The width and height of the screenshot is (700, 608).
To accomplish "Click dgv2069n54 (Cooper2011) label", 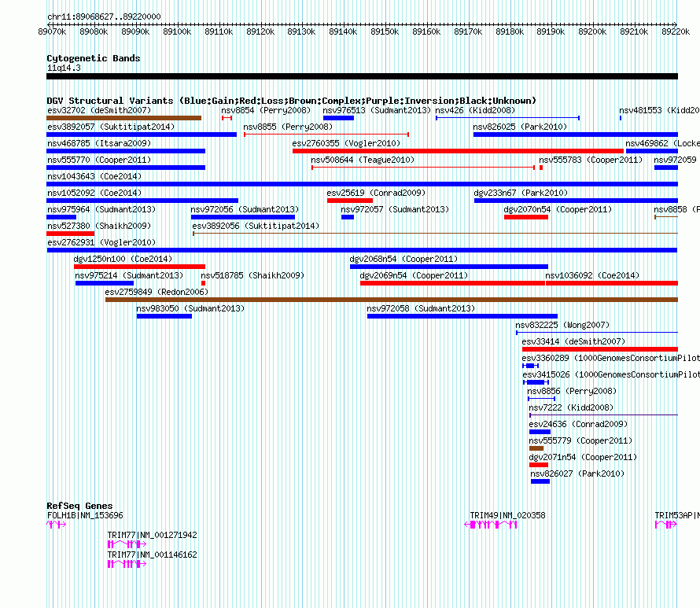I will [x=414, y=275].
